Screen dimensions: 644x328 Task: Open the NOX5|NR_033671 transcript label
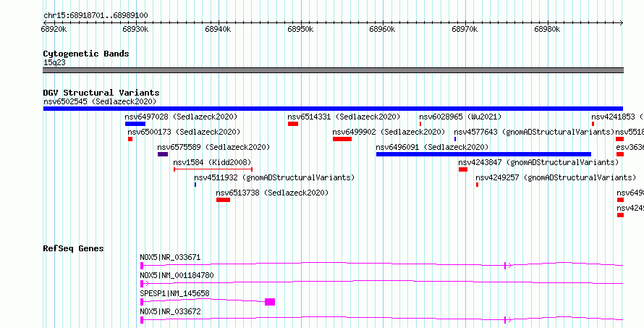[x=170, y=258]
